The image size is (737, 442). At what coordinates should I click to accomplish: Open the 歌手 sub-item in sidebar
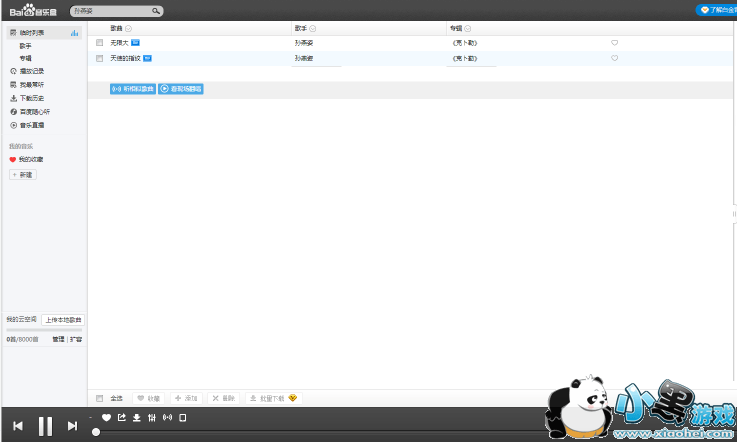point(25,46)
